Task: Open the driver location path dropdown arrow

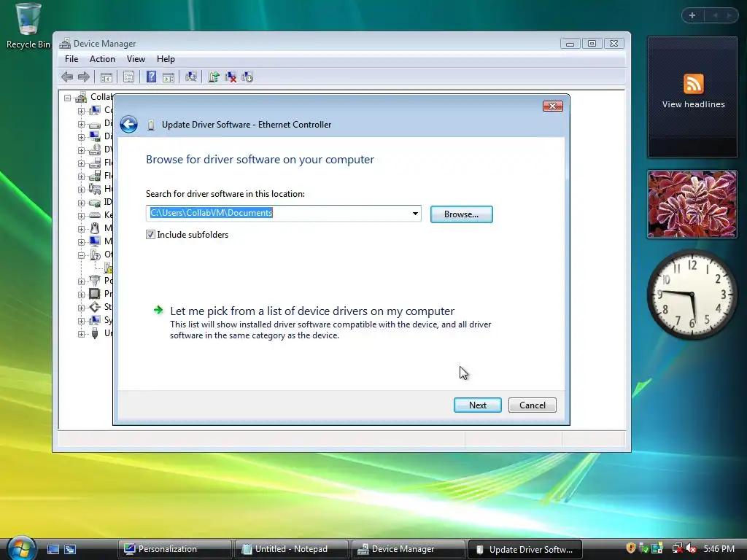Action: click(415, 214)
